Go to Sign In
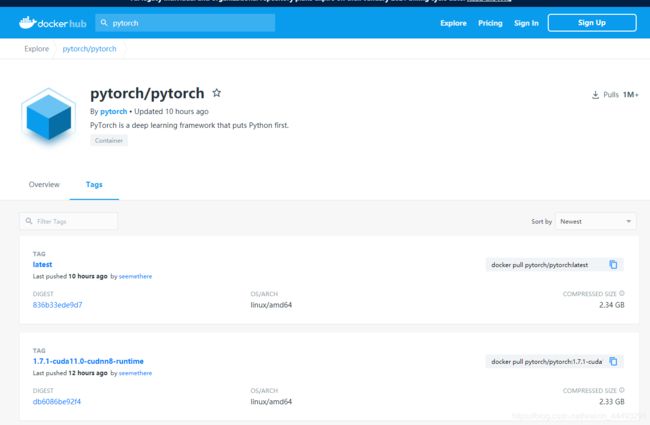The height and width of the screenshot is (425, 650). pos(526,23)
